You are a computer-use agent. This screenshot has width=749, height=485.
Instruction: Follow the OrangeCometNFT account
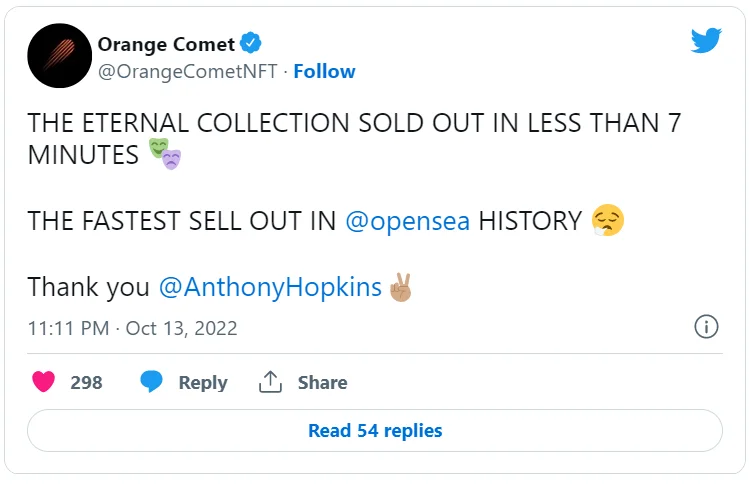(x=324, y=71)
